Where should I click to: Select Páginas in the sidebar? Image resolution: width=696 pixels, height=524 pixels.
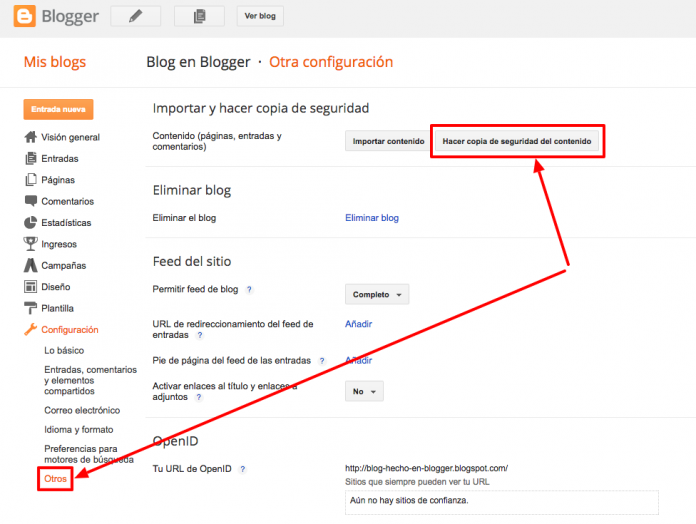(x=58, y=180)
